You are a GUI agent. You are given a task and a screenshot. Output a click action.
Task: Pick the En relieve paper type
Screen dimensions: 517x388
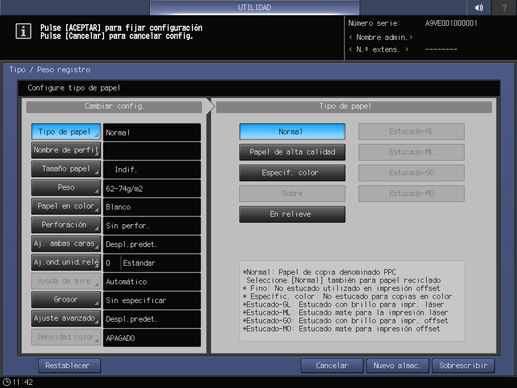coord(292,214)
